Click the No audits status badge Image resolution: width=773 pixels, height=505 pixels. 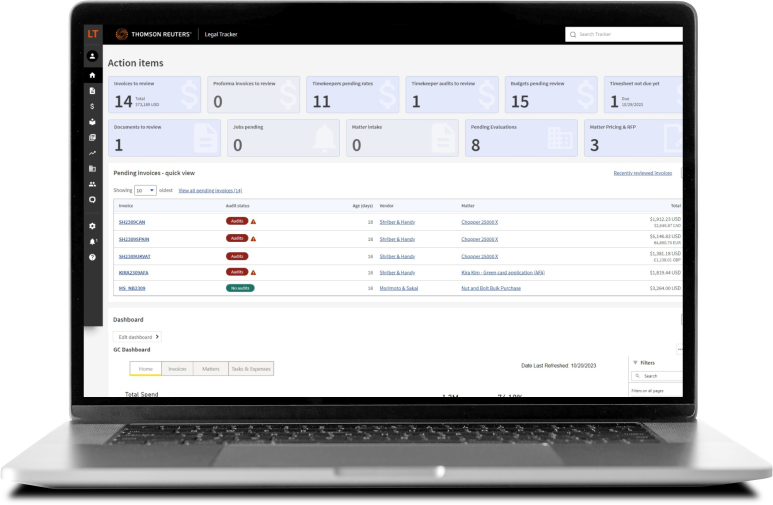[x=239, y=288]
